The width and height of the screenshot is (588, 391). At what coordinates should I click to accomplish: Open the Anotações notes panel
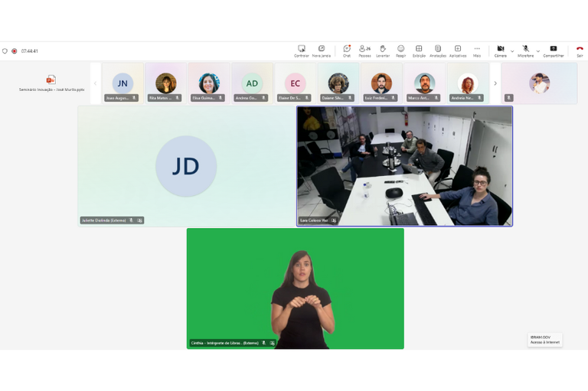(x=438, y=51)
